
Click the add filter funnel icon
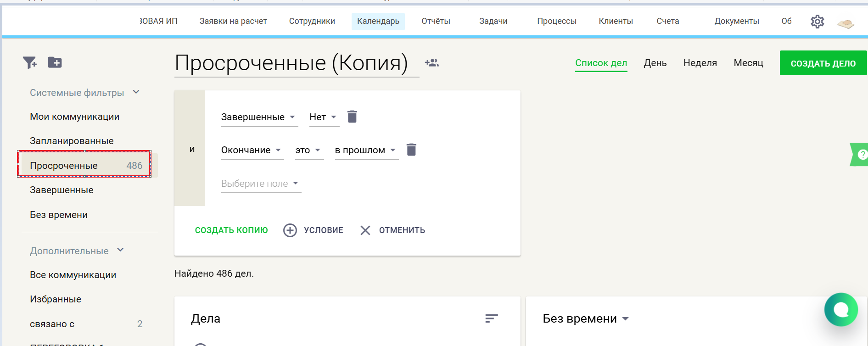click(x=30, y=62)
